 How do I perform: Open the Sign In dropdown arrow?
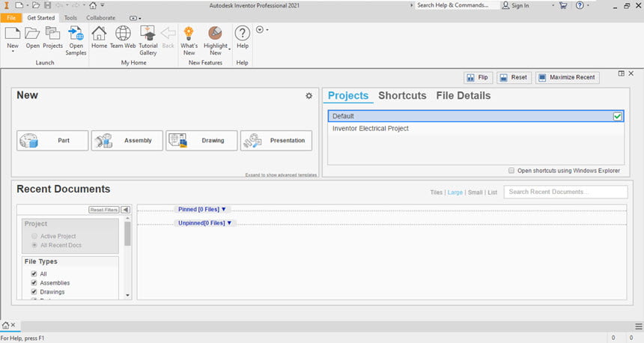tap(553, 5)
